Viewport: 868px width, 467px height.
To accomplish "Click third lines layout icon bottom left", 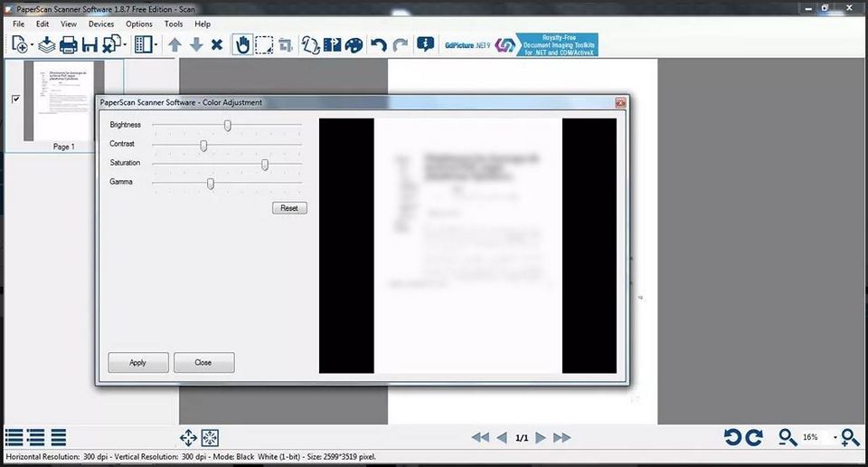I will click(59, 438).
